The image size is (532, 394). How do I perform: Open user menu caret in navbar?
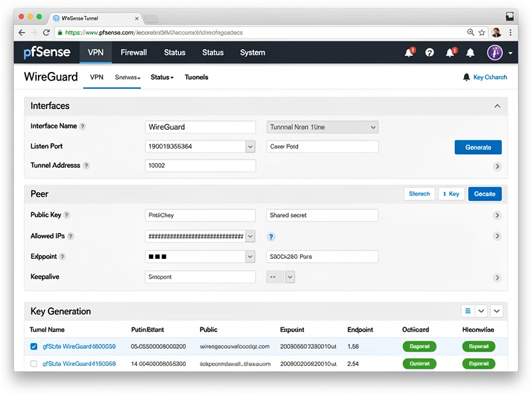510,53
